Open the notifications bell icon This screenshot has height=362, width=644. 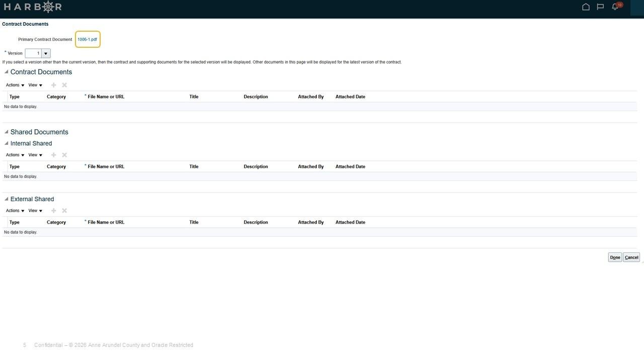point(615,7)
